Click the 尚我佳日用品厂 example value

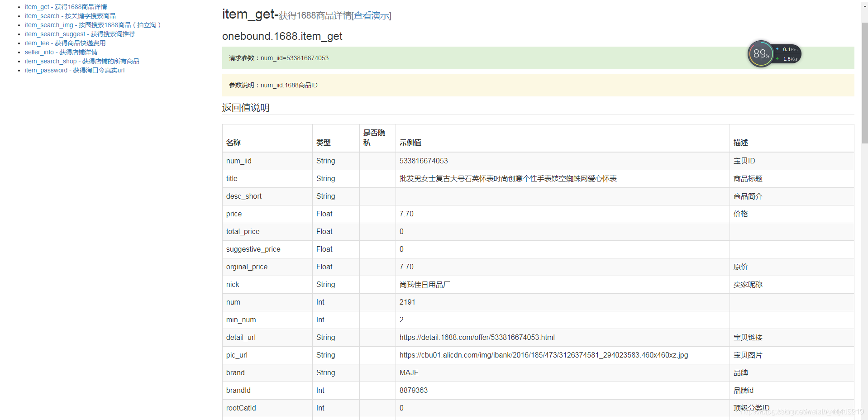[425, 285]
